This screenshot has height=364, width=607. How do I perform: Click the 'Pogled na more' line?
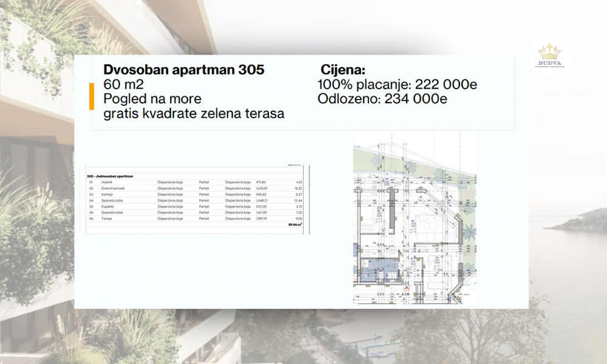coord(152,99)
